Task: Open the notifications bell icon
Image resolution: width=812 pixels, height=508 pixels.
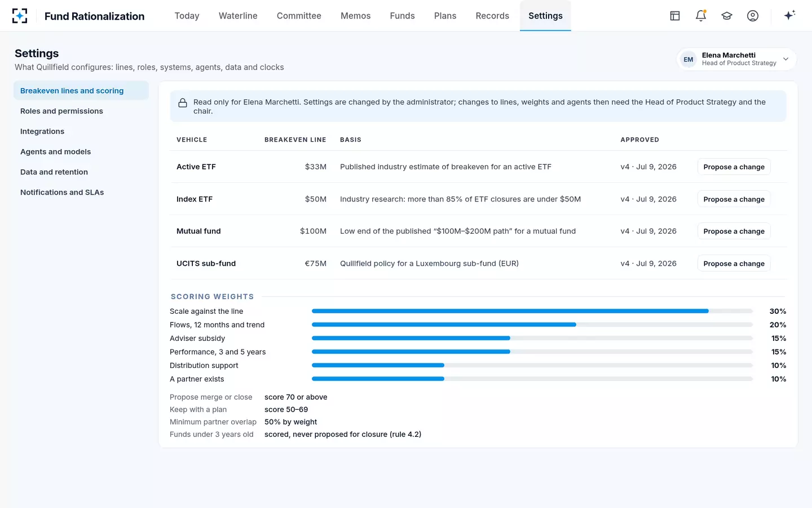Action: click(701, 16)
